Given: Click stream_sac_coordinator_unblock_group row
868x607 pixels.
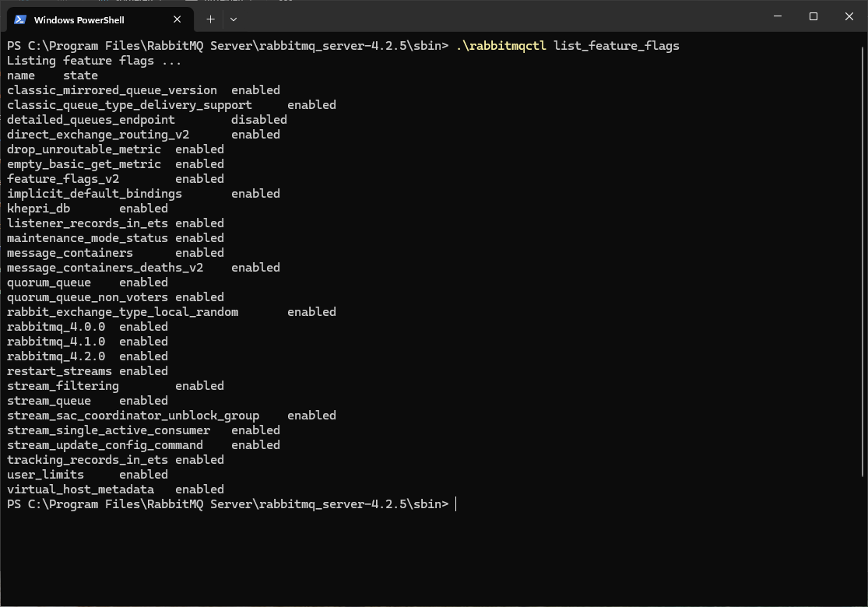Looking at the screenshot, I should pos(171,416).
